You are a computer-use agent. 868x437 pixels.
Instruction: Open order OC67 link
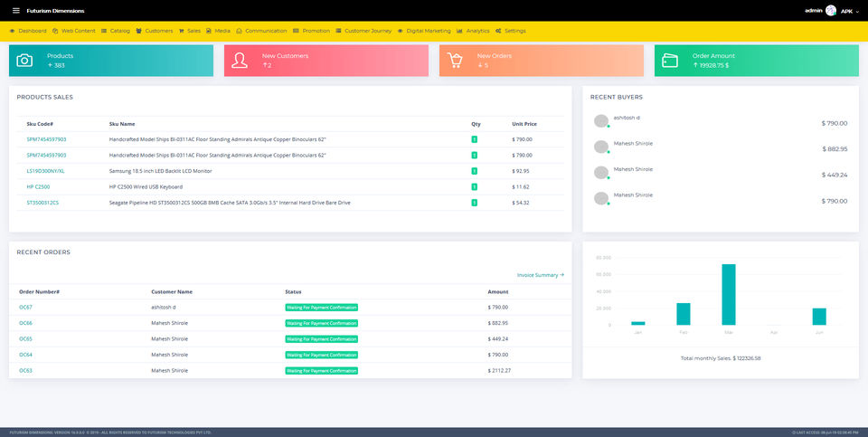[x=25, y=307]
